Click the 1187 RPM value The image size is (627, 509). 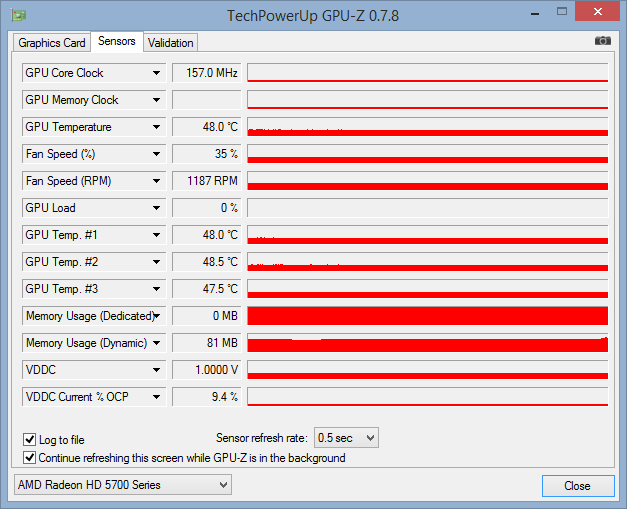pos(207,181)
